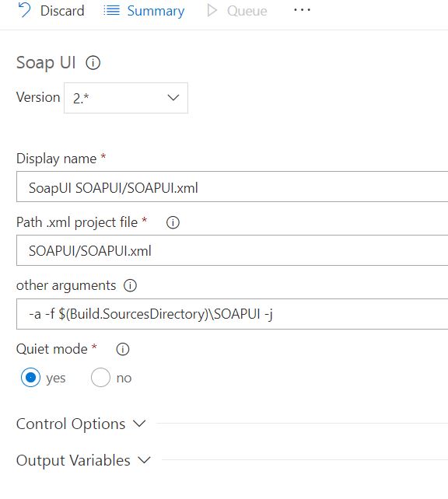Select the yes radio button for Quiet mode
This screenshot has width=448, height=499.
(x=30, y=378)
